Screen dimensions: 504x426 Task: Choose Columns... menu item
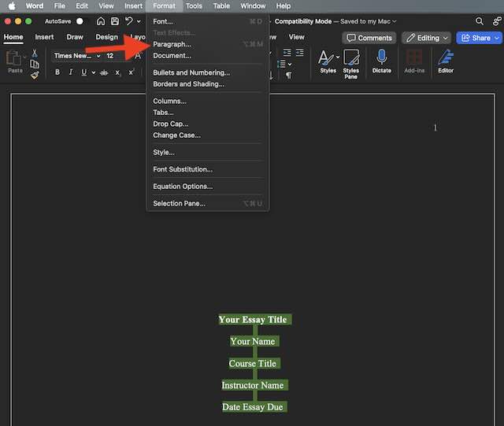point(208,101)
